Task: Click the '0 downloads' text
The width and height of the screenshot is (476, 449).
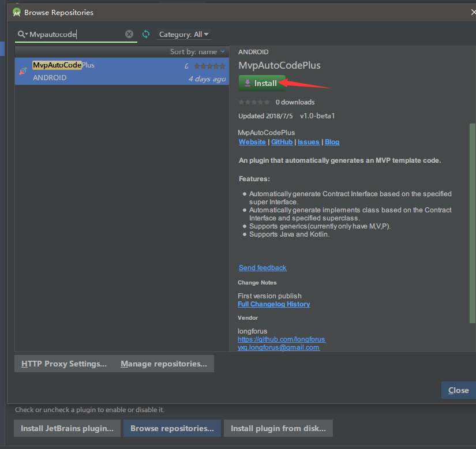Action: [x=295, y=102]
